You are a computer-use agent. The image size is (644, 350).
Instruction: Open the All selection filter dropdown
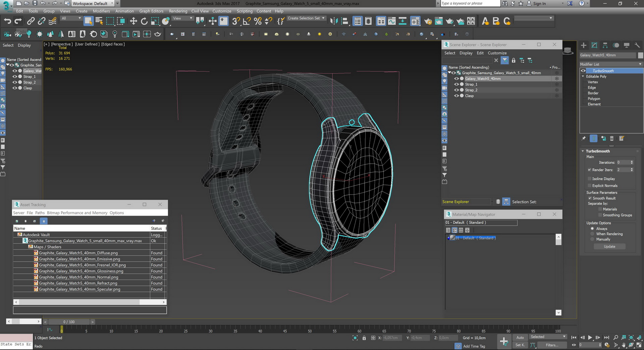(x=71, y=18)
